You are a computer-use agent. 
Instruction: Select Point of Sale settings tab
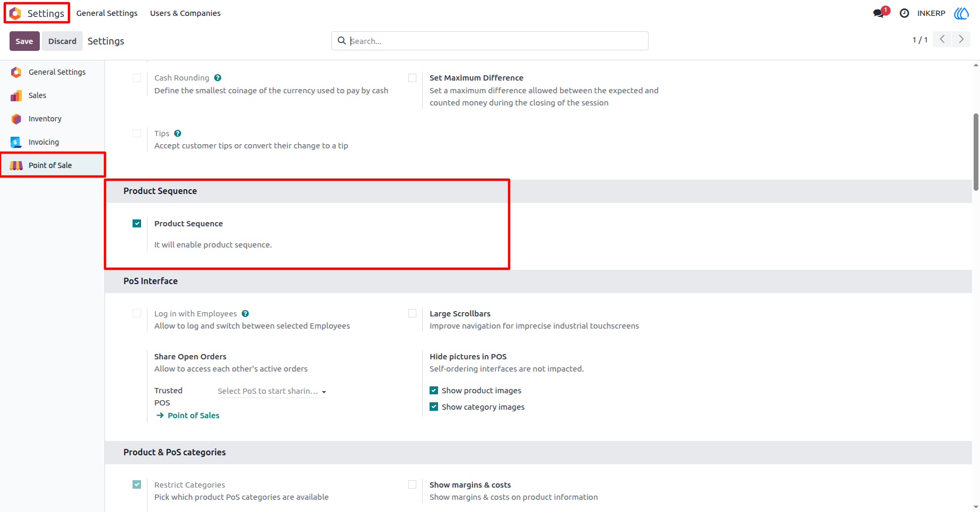click(x=52, y=165)
